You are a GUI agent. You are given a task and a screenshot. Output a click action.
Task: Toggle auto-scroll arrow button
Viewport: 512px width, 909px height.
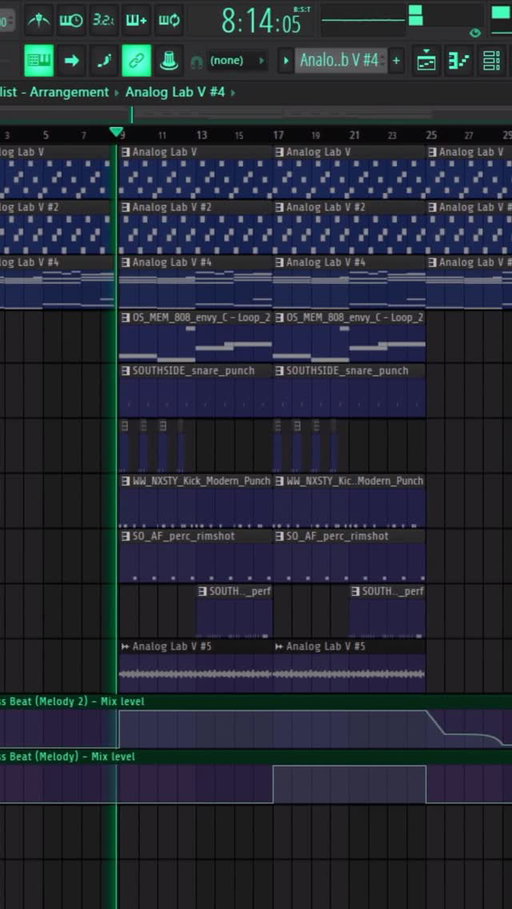(71, 60)
